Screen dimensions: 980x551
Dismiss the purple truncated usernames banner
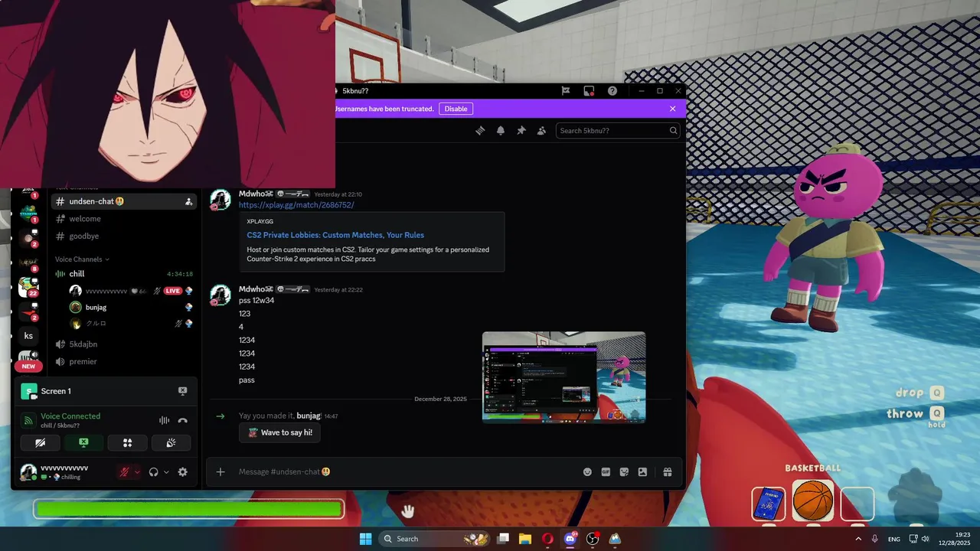(x=673, y=109)
